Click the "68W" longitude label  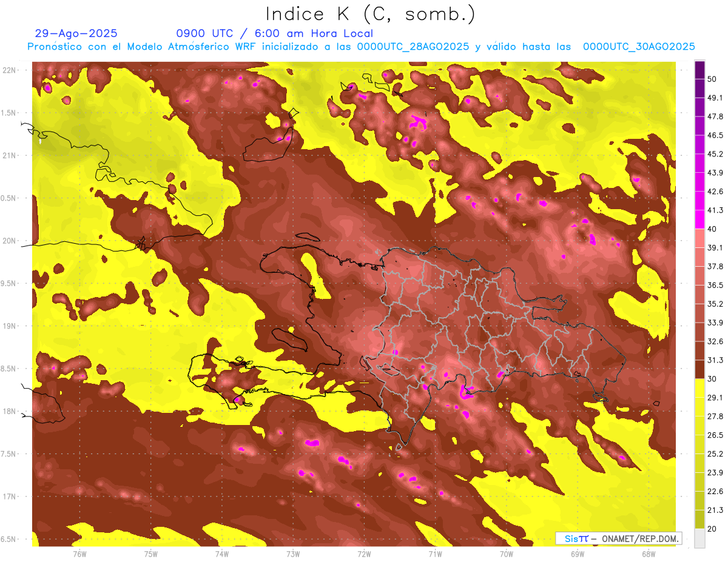tap(649, 554)
